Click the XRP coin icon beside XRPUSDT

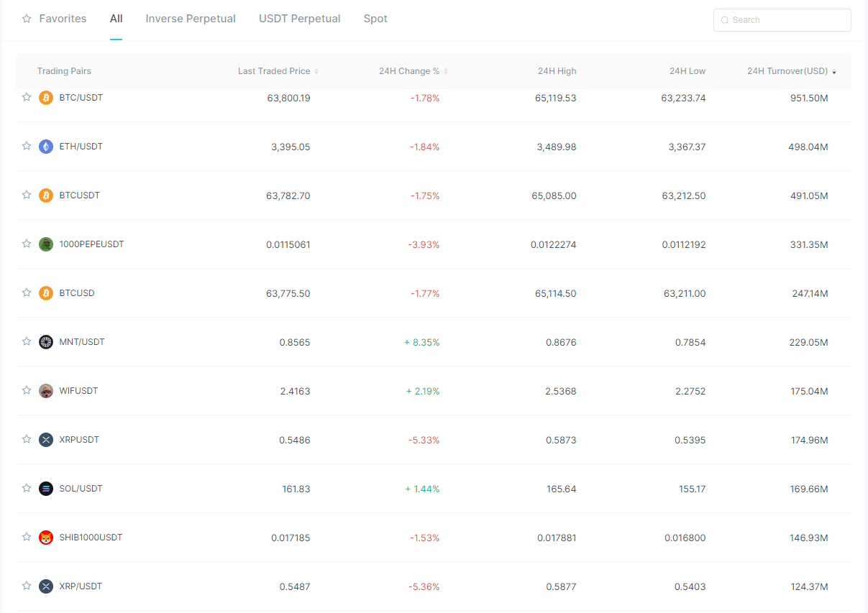(x=46, y=439)
